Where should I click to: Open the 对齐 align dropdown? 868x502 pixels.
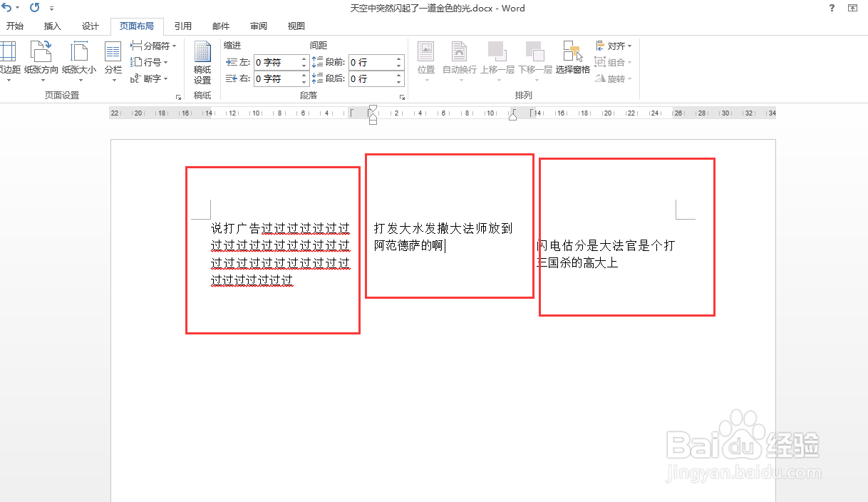(x=614, y=45)
